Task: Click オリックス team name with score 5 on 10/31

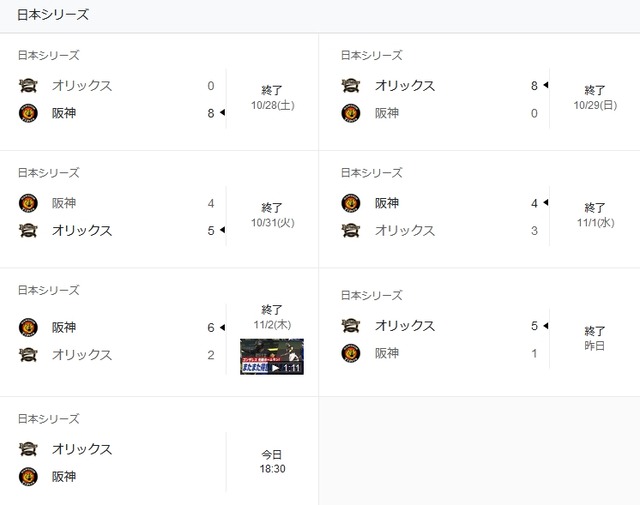Action: [82, 231]
